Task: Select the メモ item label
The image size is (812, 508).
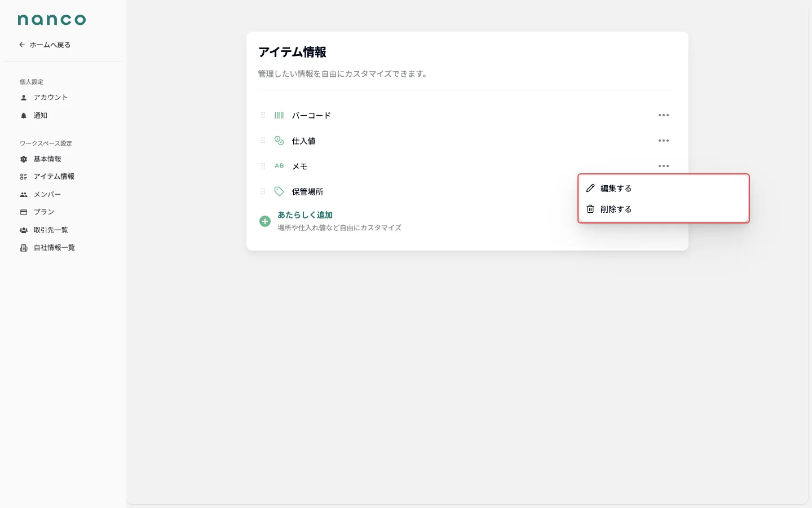Action: 299,167
